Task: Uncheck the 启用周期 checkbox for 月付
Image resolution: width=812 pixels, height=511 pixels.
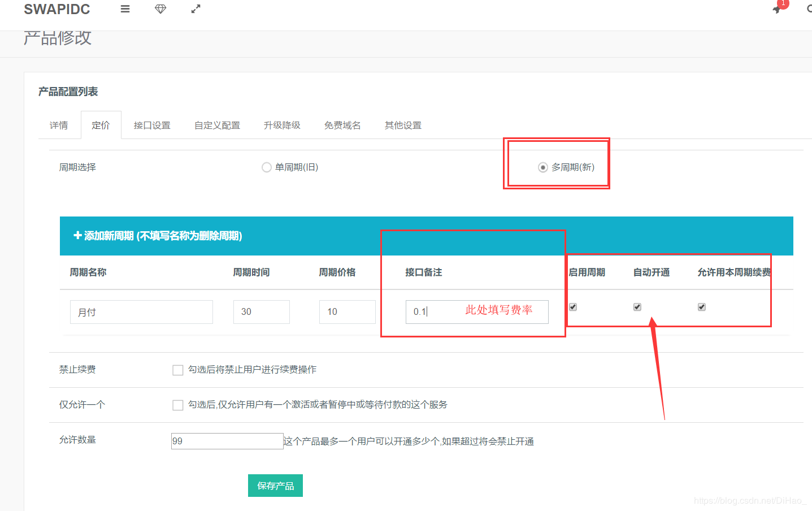Action: point(572,307)
